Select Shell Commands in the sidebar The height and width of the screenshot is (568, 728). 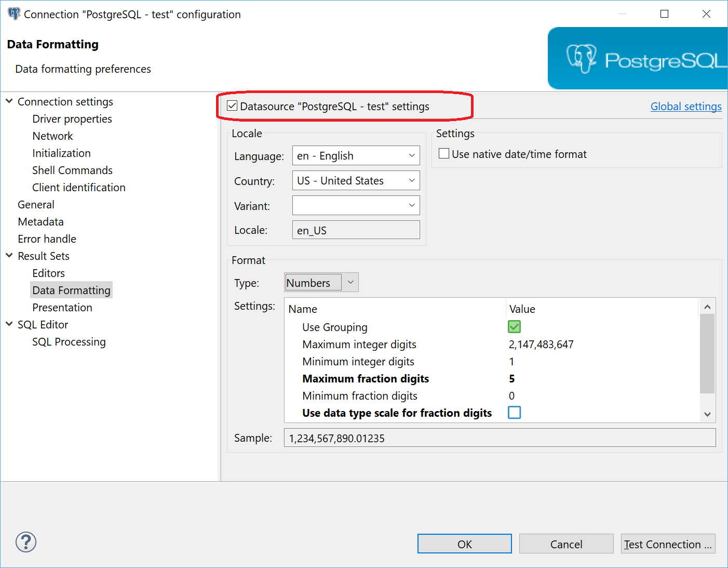click(72, 170)
